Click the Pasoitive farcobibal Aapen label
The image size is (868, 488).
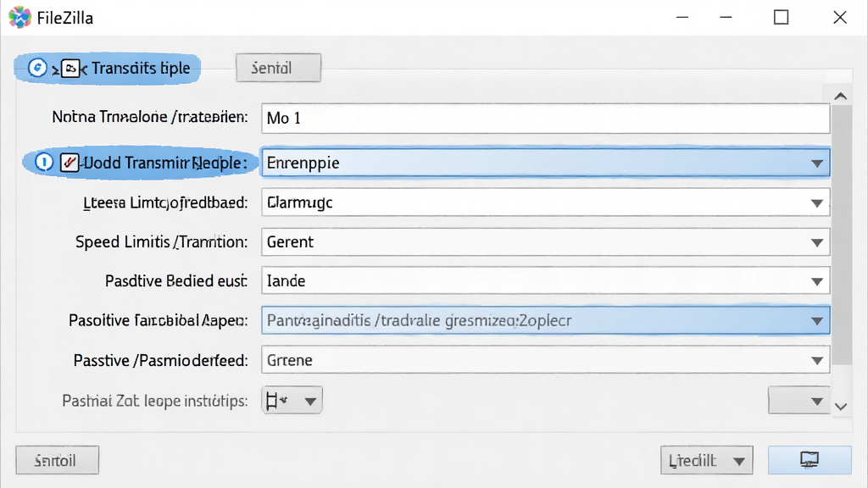pos(158,321)
